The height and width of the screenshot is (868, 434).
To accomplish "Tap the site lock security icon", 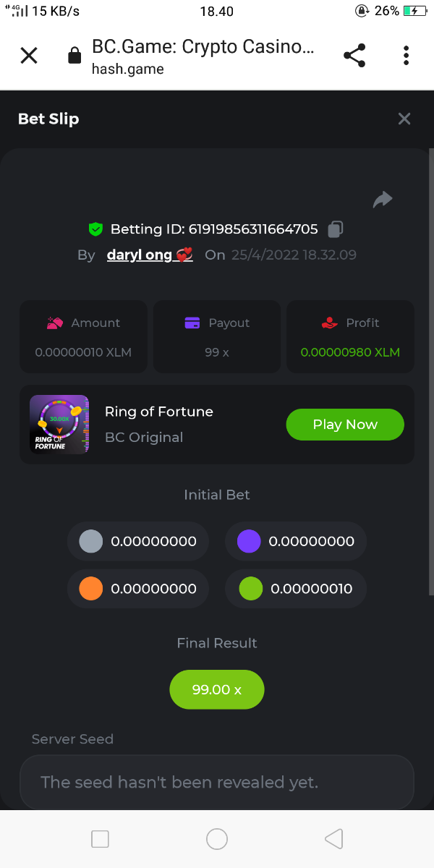I will (74, 56).
